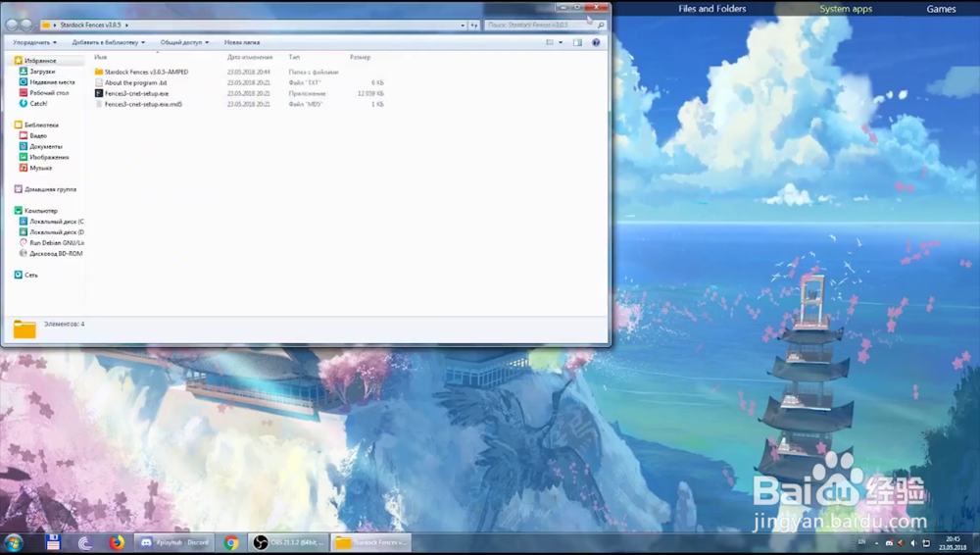Image resolution: width=980 pixels, height=555 pixels.
Task: Go back with the Explorer back arrow
Action: pyautogui.click(x=12, y=25)
